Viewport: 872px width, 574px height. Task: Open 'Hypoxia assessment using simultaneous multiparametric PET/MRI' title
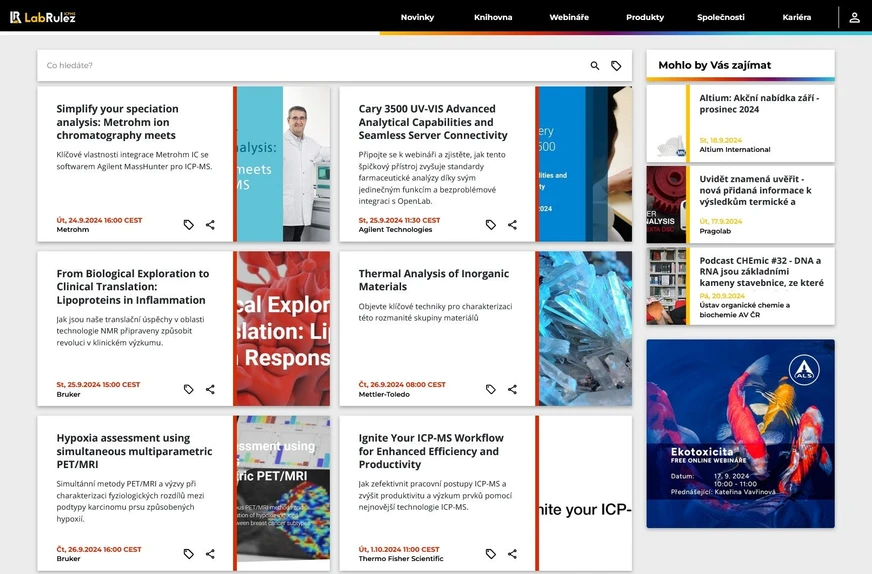click(x=134, y=451)
